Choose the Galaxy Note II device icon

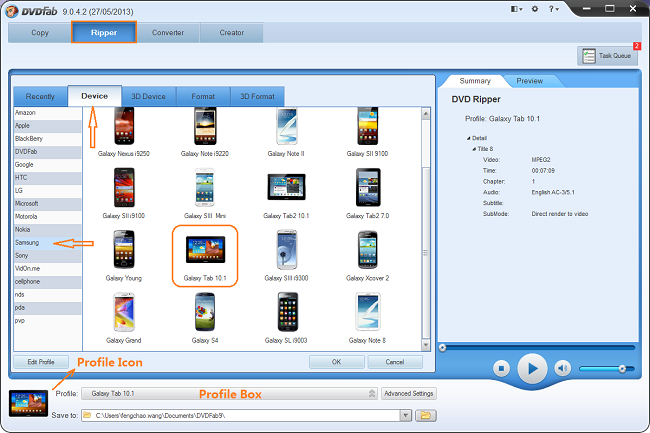click(286, 126)
